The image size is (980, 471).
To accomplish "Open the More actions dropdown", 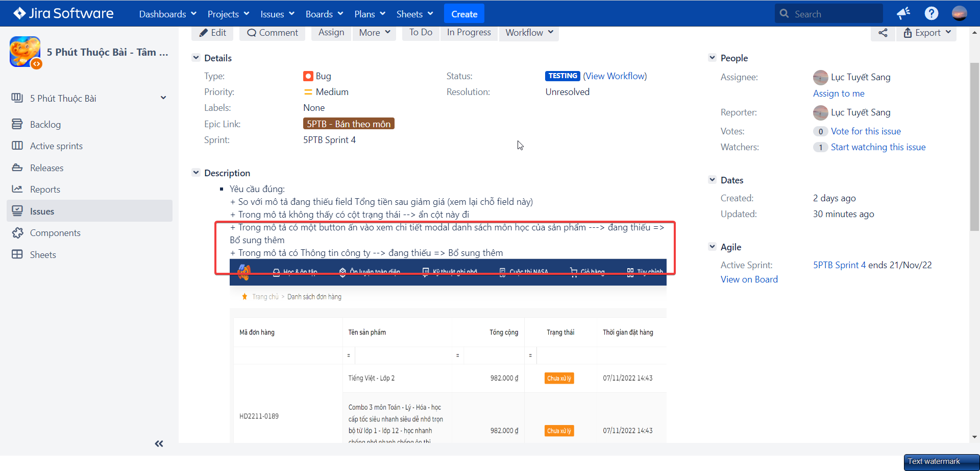I will coord(374,33).
